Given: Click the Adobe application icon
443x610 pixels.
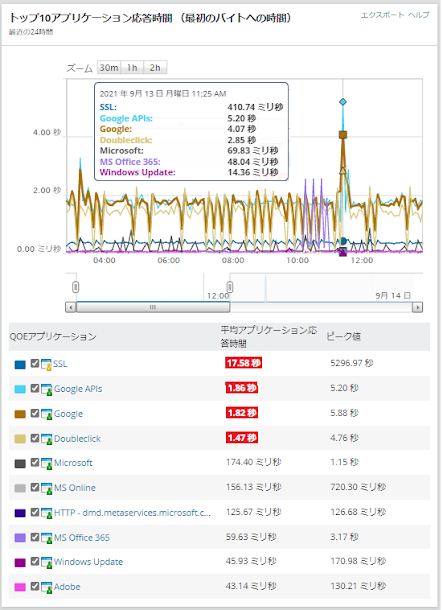Looking at the screenshot, I should point(46,587).
